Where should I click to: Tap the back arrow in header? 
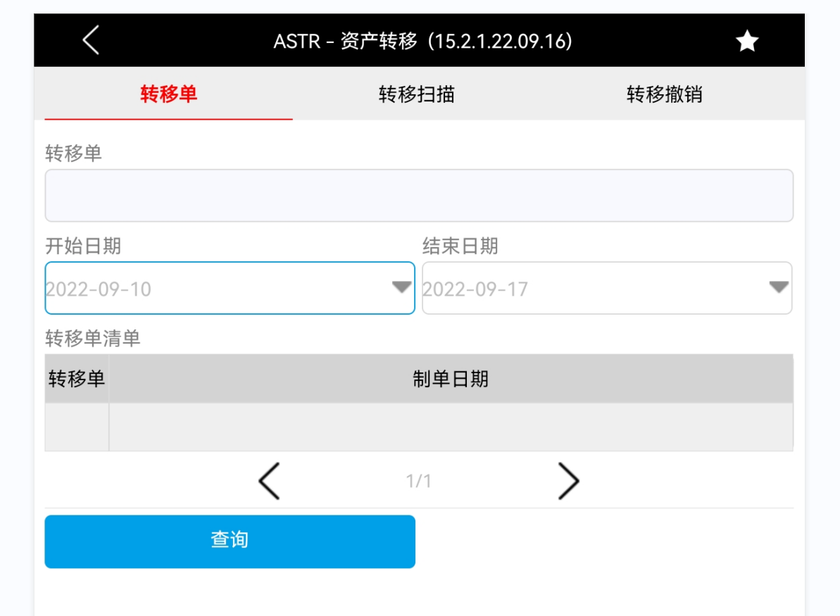point(91,40)
